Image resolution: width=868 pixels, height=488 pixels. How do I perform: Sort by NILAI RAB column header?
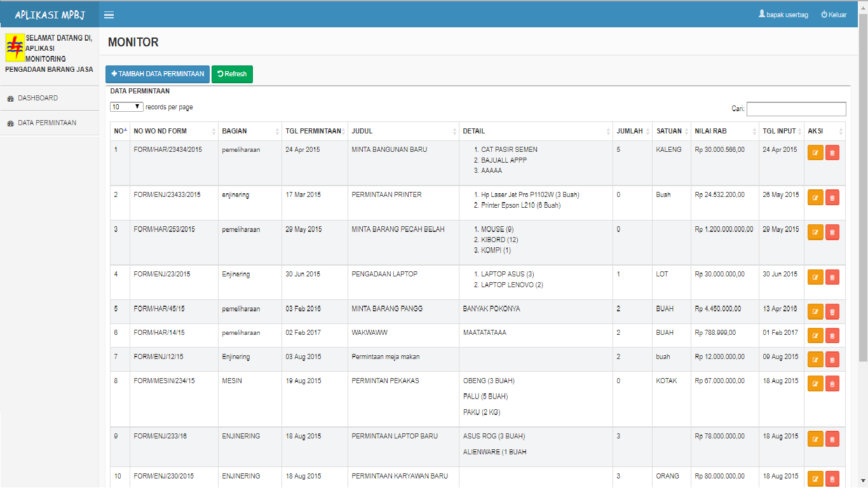coord(724,132)
